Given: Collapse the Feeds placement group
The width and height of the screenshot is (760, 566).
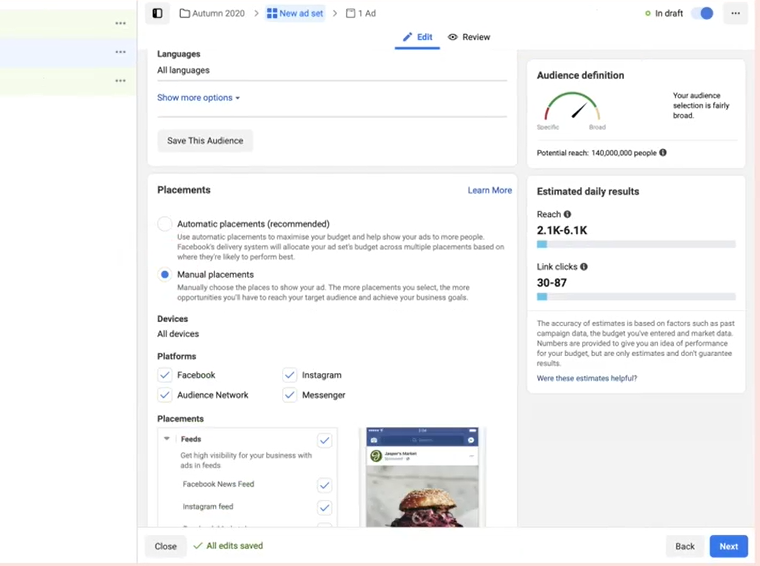Looking at the screenshot, I should click(x=167, y=439).
